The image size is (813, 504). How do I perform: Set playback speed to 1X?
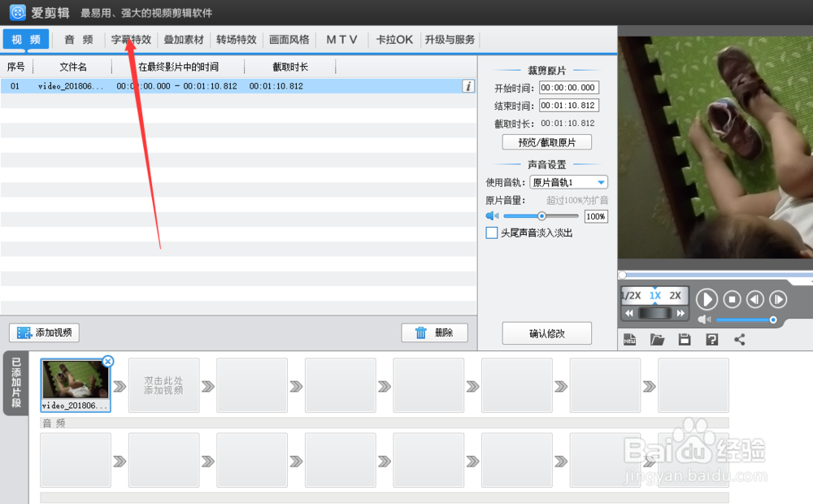[x=654, y=296]
